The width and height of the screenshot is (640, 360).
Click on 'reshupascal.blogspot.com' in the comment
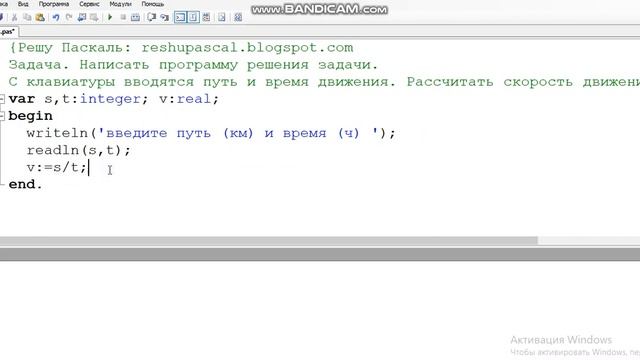[x=247, y=48]
